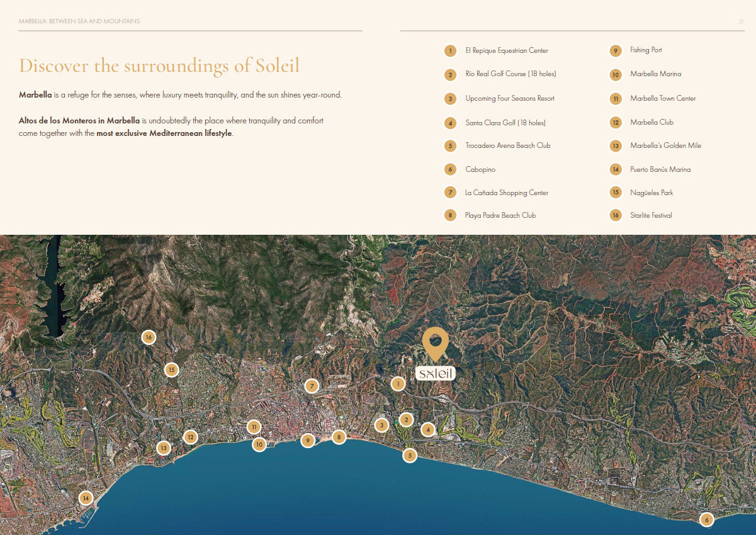Viewport: 756px width, 535px height.
Task: Click marker number 11 on the satellite map
Action: (x=254, y=427)
